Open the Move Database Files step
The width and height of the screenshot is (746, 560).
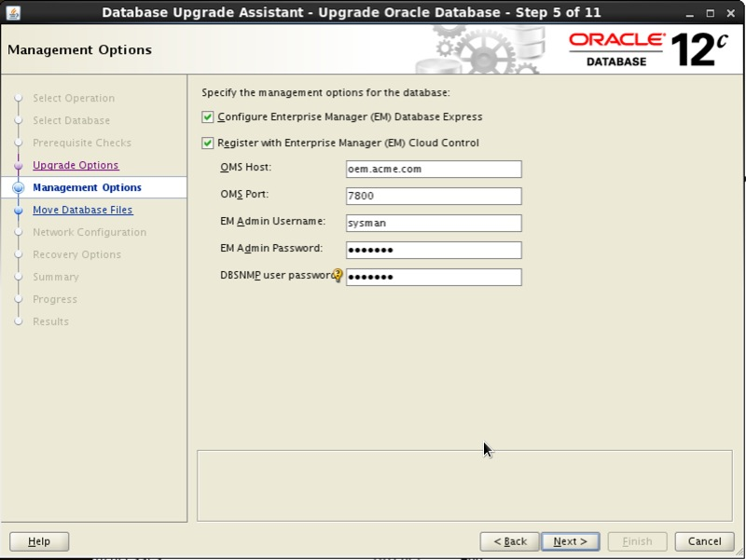coord(83,210)
